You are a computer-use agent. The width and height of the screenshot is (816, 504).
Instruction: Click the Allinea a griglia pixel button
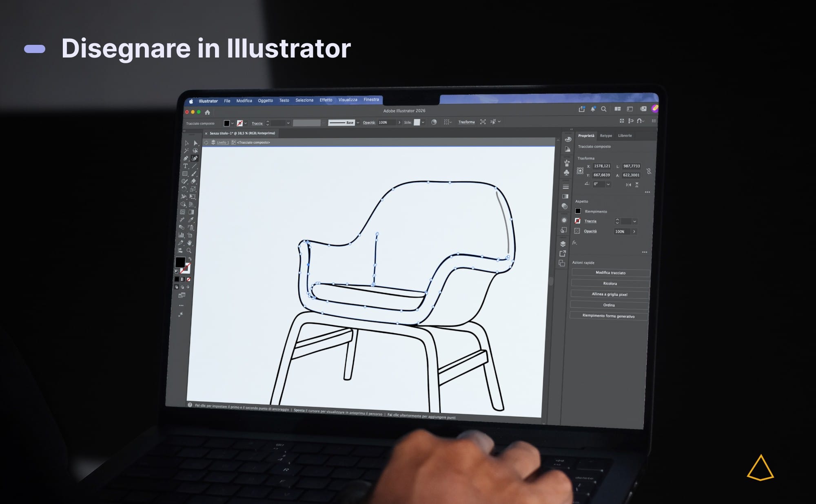click(610, 294)
